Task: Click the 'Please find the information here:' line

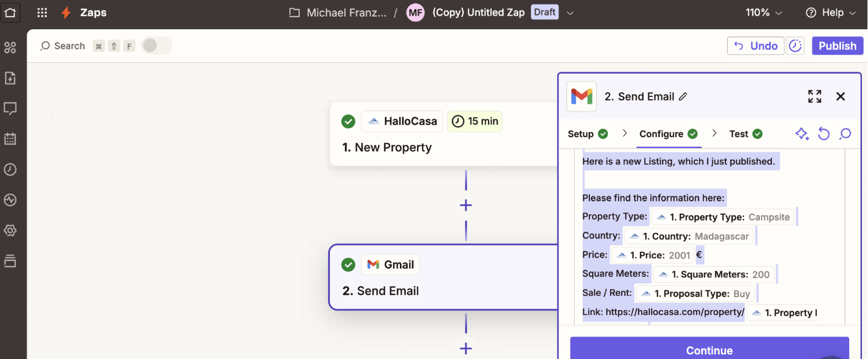Action: pyautogui.click(x=653, y=198)
